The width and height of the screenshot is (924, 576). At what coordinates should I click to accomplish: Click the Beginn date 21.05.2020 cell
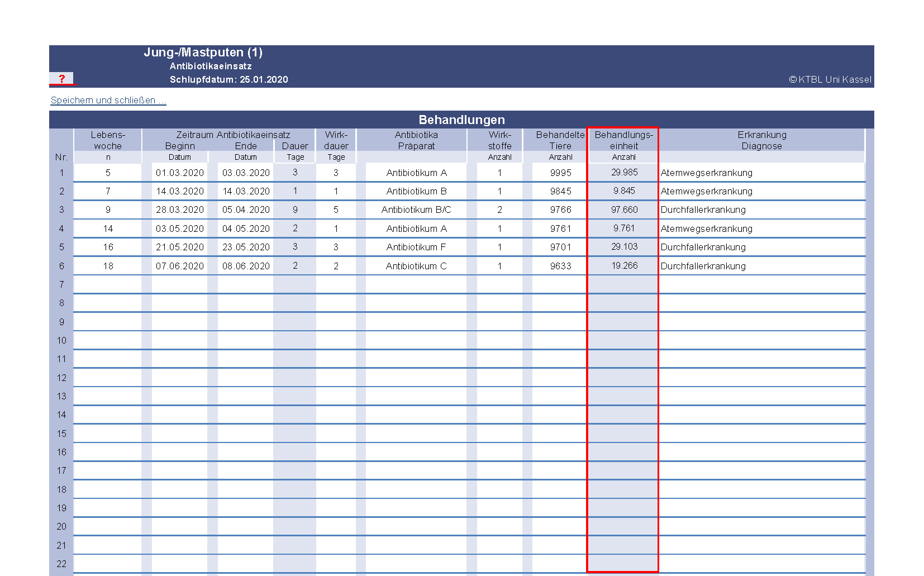click(x=179, y=247)
